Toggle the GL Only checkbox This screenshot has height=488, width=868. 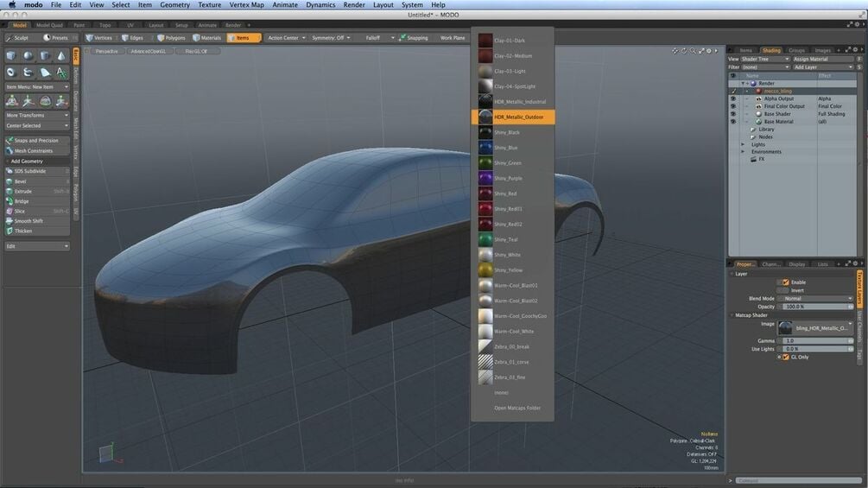pos(785,358)
